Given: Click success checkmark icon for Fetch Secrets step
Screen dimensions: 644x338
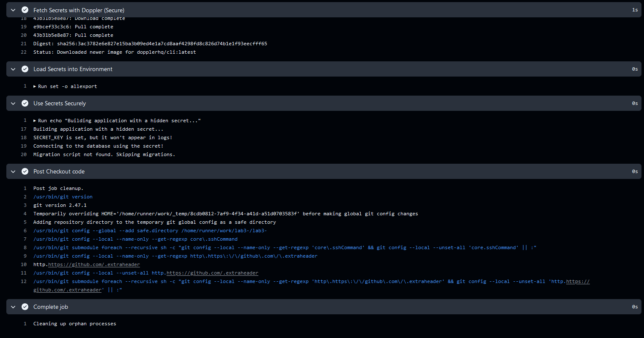Looking at the screenshot, I should coord(25,10).
